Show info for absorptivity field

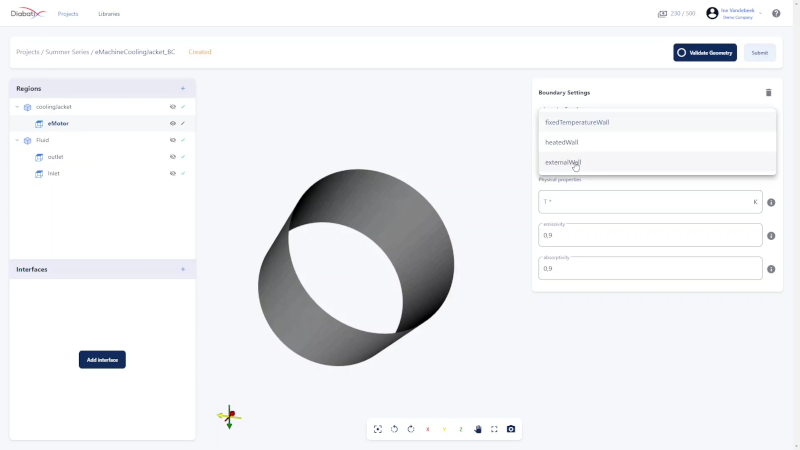click(771, 269)
